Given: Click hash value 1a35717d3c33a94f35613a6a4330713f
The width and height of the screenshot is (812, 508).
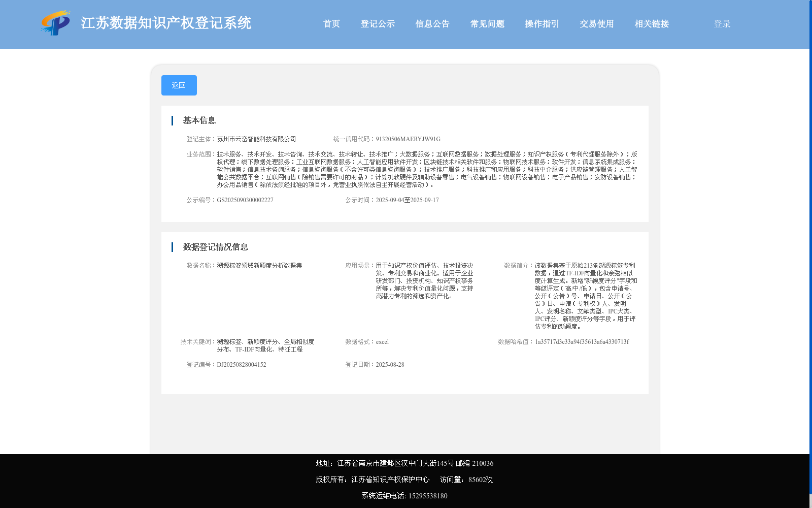Looking at the screenshot, I should pyautogui.click(x=582, y=342).
